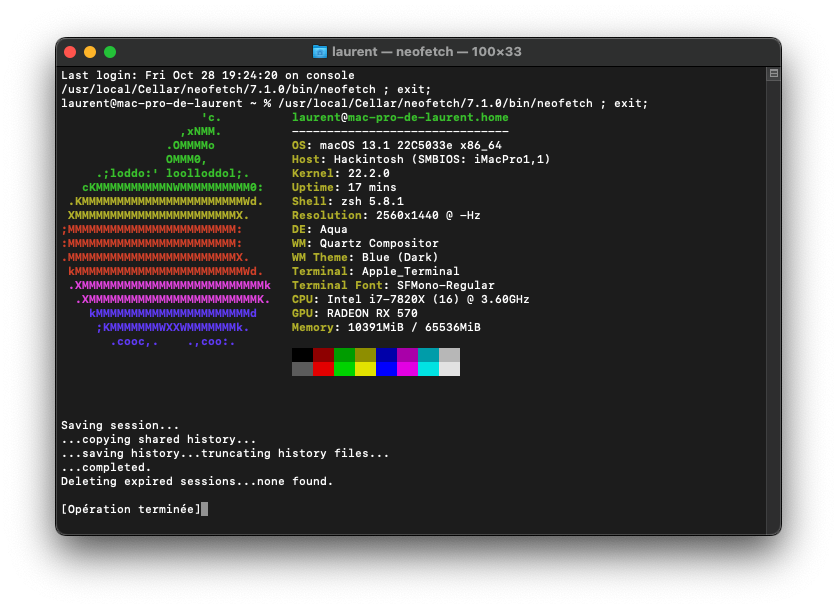Click the 'laurent@mac-pro-de-laurent ~ %' prompt line
Viewport: 837px width, 609px height.
pos(354,103)
